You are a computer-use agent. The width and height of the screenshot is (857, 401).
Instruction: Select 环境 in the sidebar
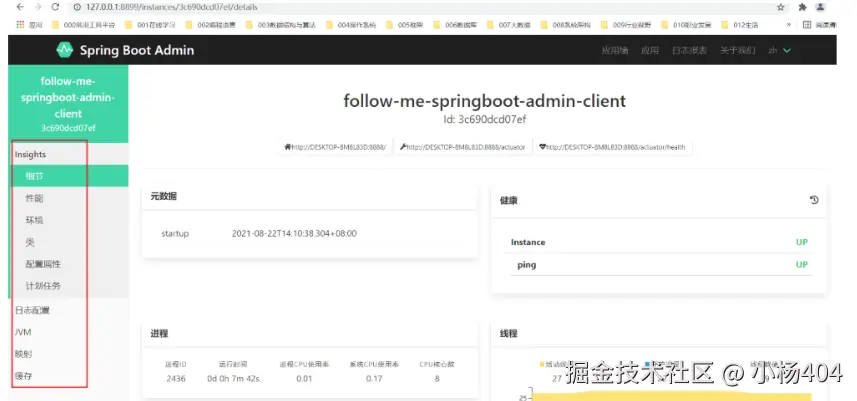68,220
